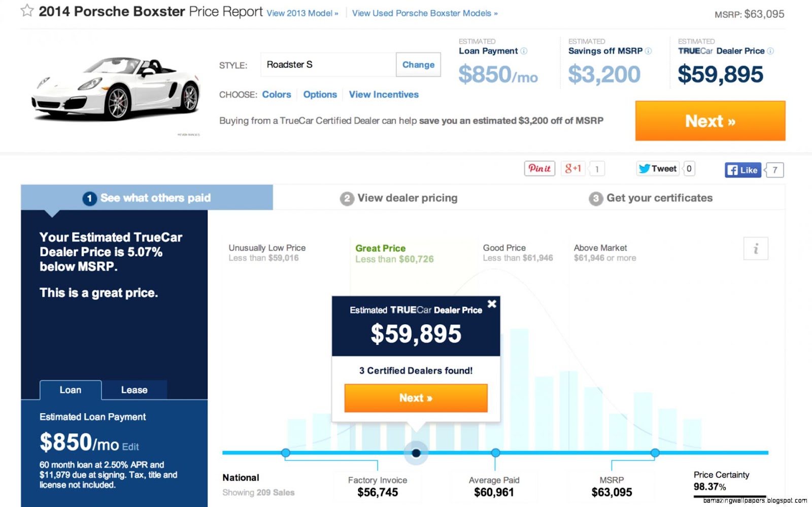This screenshot has height=507, width=812.
Task: Click the Google +1 share icon
Action: (x=573, y=168)
